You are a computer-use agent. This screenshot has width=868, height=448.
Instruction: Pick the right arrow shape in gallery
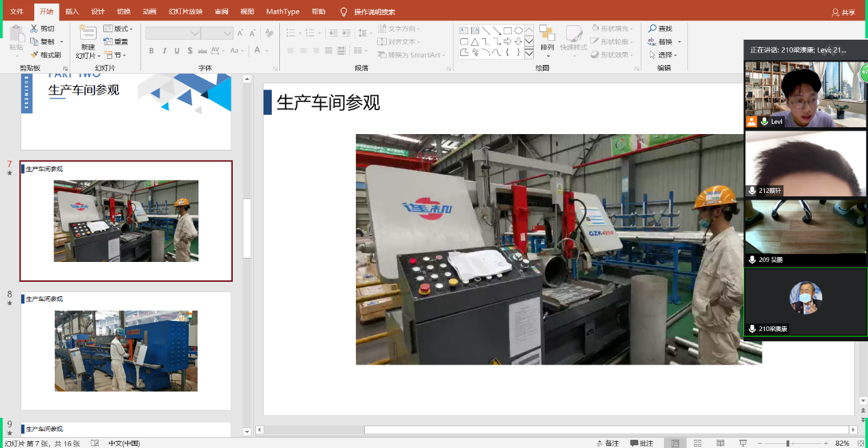[507, 41]
